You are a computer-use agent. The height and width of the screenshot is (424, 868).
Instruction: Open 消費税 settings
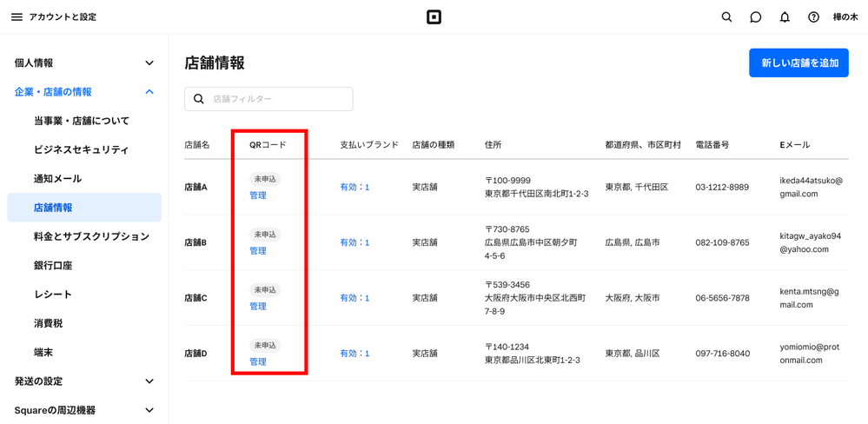tap(48, 323)
